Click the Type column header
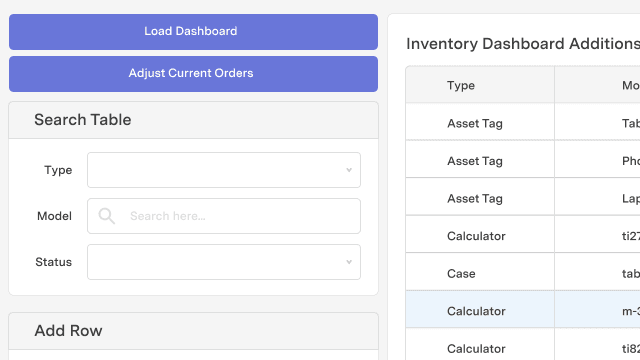The image size is (640, 360). pos(480,85)
